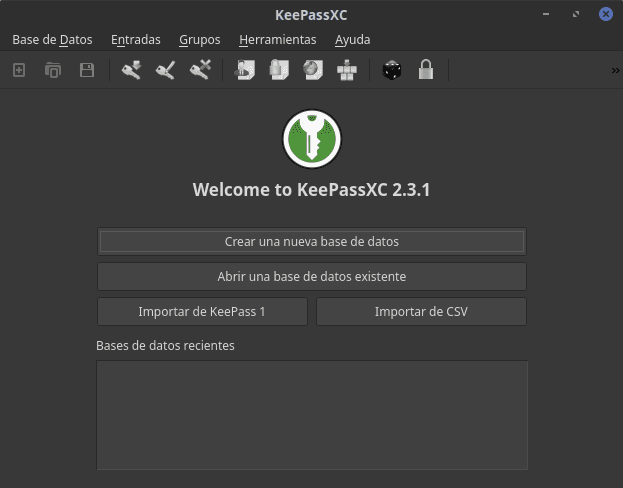
Task: Click the Lock databases padlock icon
Action: click(426, 70)
